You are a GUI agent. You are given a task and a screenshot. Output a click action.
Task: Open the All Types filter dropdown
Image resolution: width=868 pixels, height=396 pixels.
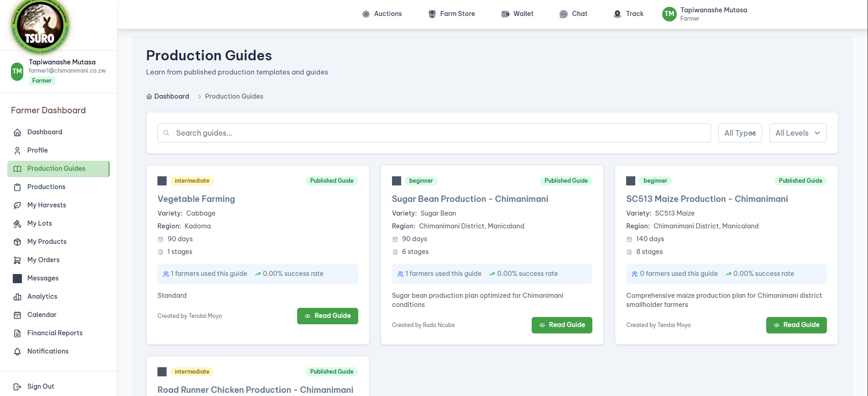(740, 133)
